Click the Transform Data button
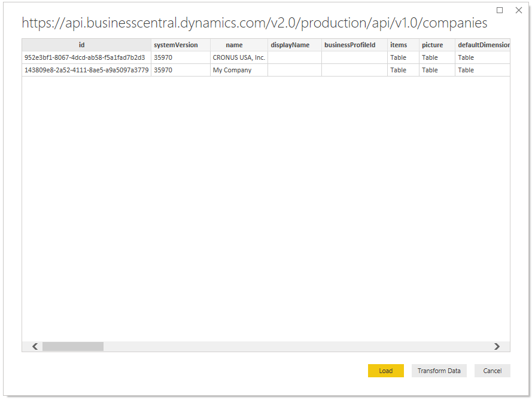Screen dimensions: 532x400 (x=439, y=371)
